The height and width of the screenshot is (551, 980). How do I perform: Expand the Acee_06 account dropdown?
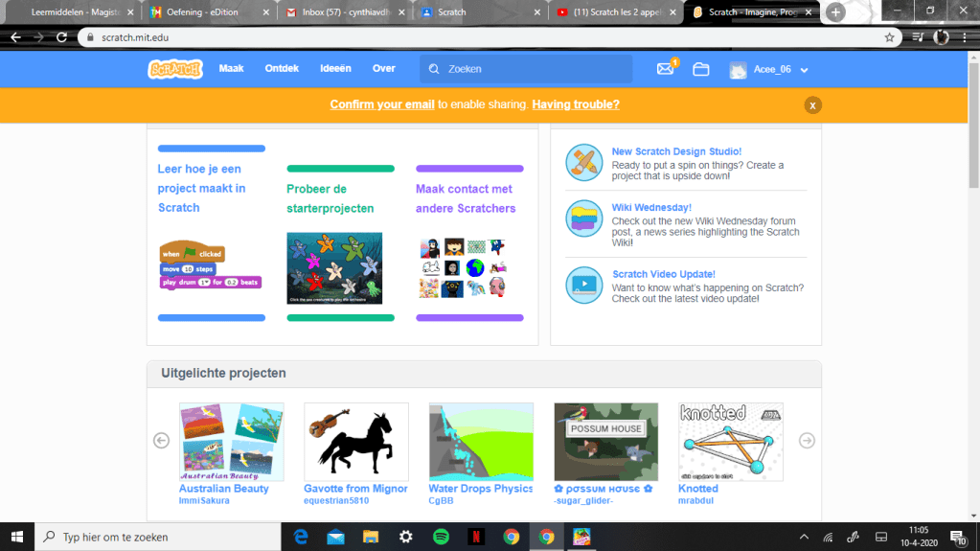point(804,70)
